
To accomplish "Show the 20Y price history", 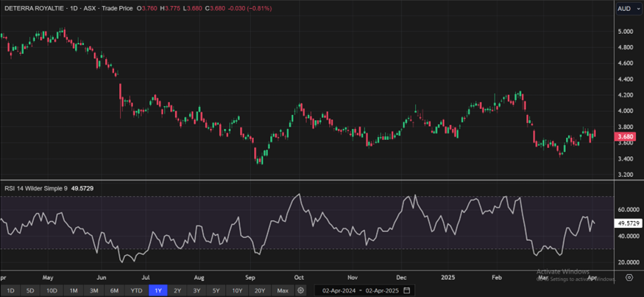I will (260, 290).
